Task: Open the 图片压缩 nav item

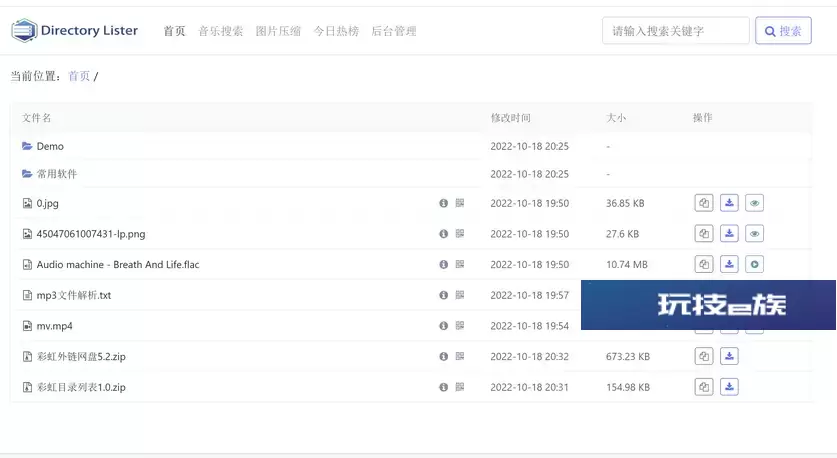Action: point(278,31)
